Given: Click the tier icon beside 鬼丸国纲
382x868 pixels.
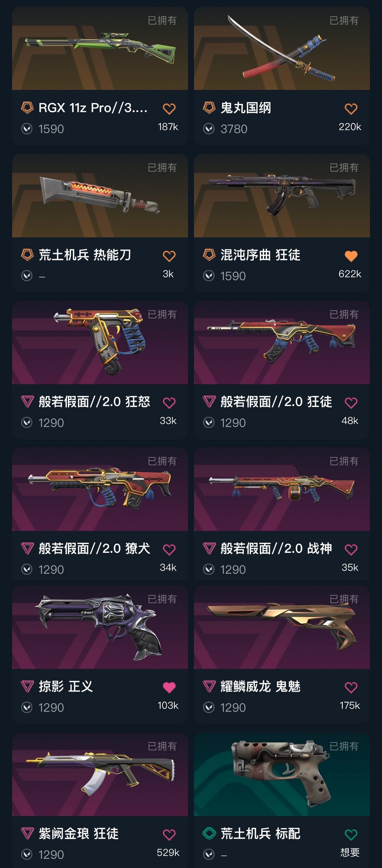Looking at the screenshot, I should (209, 107).
